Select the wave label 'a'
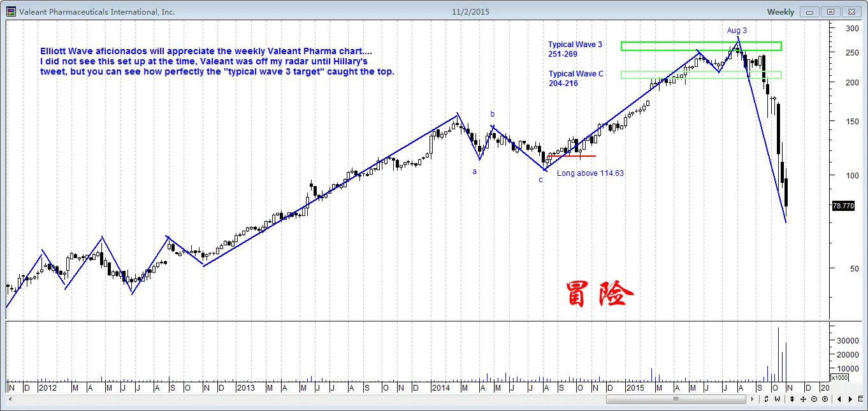The height and width of the screenshot is (411, 868). click(474, 171)
